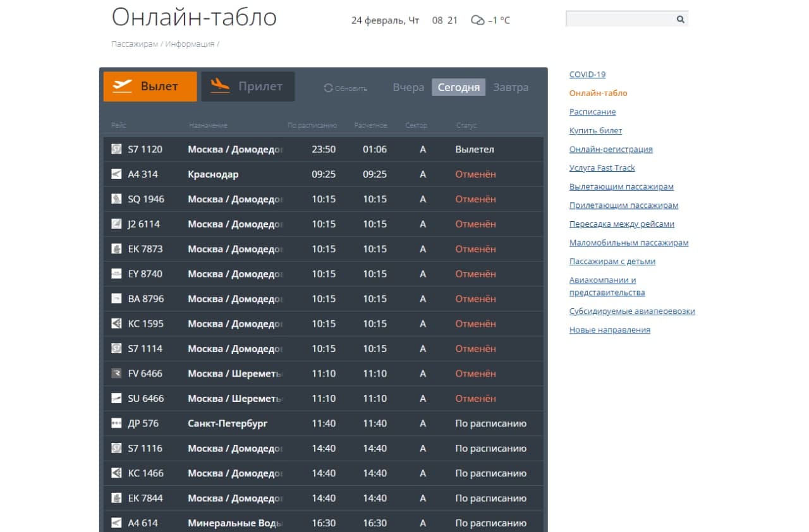Select Сегодня day filter
809x532 pixels.
458,87
